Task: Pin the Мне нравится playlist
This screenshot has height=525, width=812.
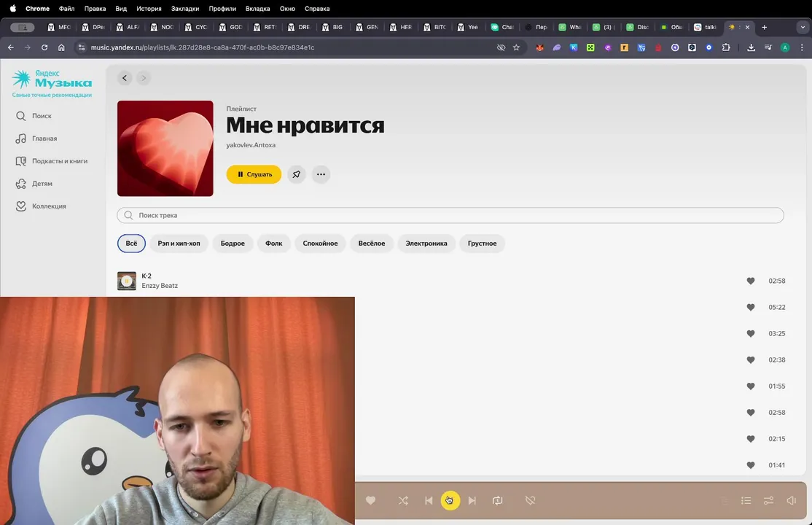Action: [x=296, y=174]
